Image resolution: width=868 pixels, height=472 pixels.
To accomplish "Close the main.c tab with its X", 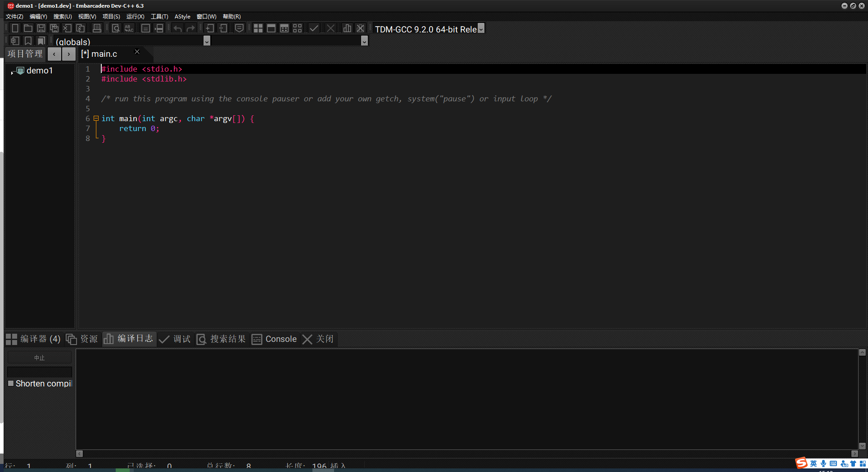I will [137, 52].
